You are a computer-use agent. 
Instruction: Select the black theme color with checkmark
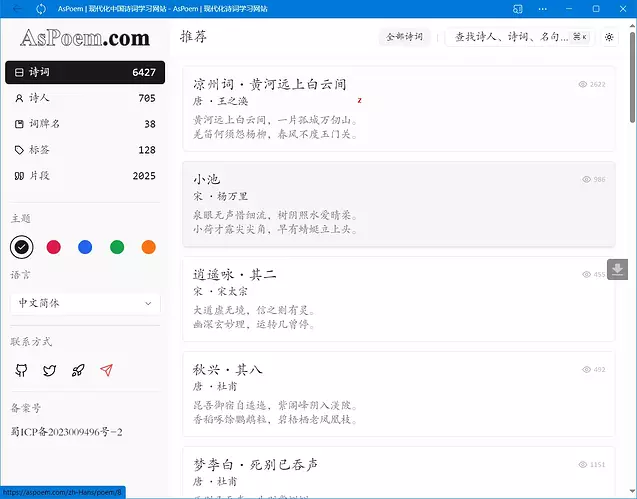click(x=22, y=247)
